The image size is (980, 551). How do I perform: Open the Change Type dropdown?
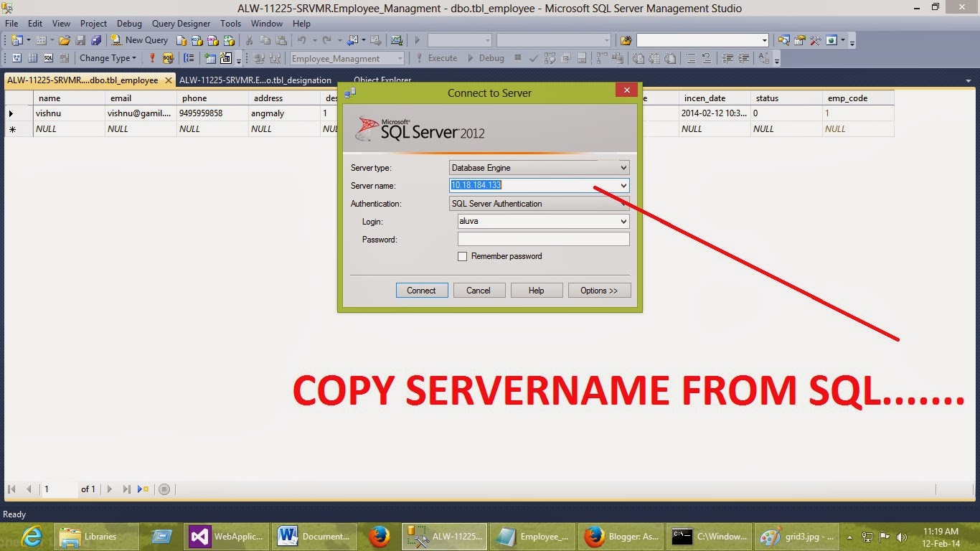108,58
